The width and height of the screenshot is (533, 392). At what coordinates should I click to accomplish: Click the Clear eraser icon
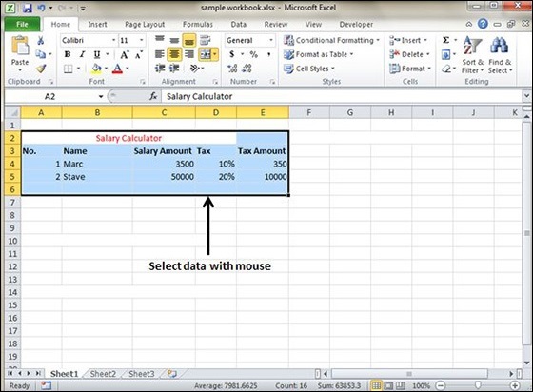446,69
